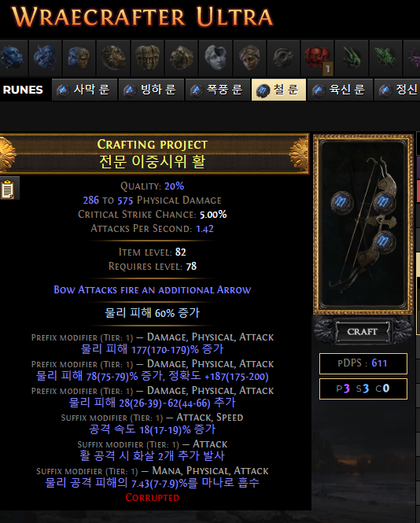The image size is (420, 523).
Task: Switch to the 빙하 룬 rune tab
Action: click(x=152, y=90)
